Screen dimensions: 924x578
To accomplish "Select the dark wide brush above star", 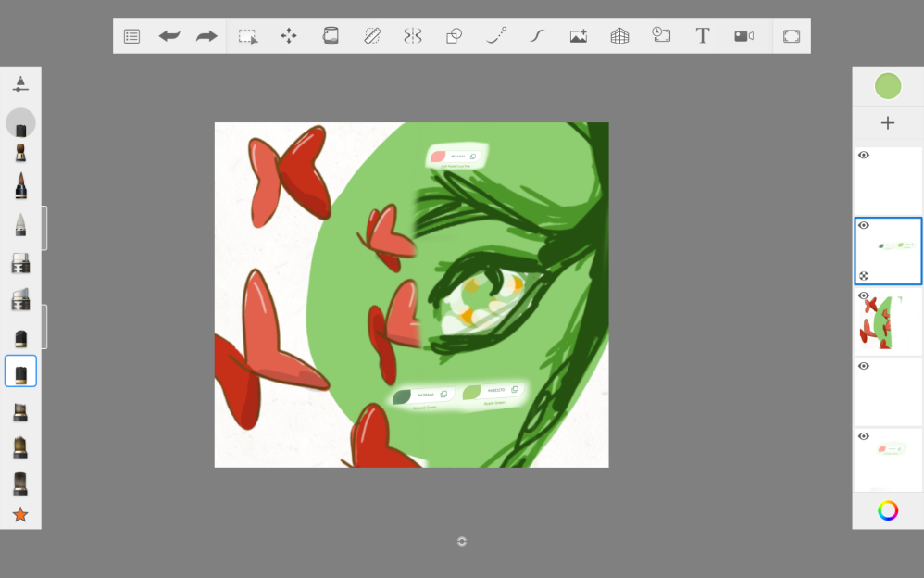I will (20, 484).
